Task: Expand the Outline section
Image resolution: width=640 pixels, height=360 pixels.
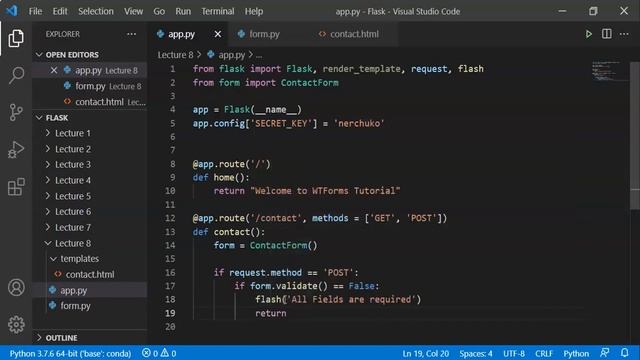Action: 39,338
